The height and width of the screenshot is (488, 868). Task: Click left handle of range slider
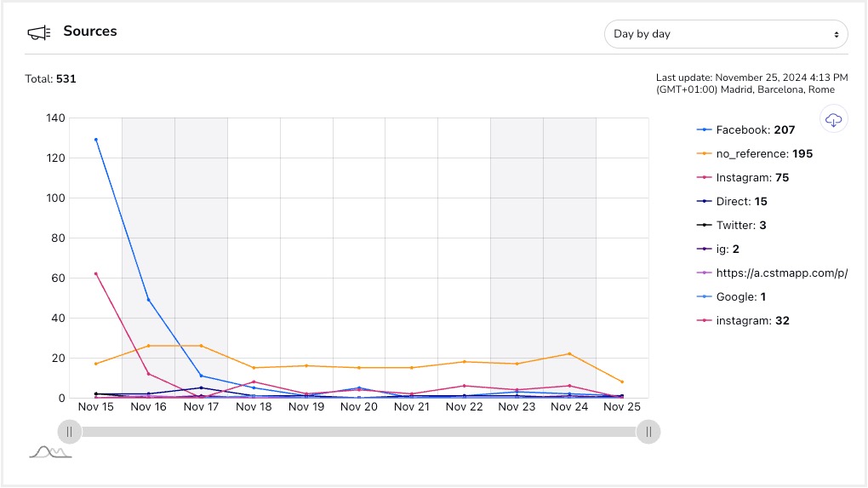[70, 432]
